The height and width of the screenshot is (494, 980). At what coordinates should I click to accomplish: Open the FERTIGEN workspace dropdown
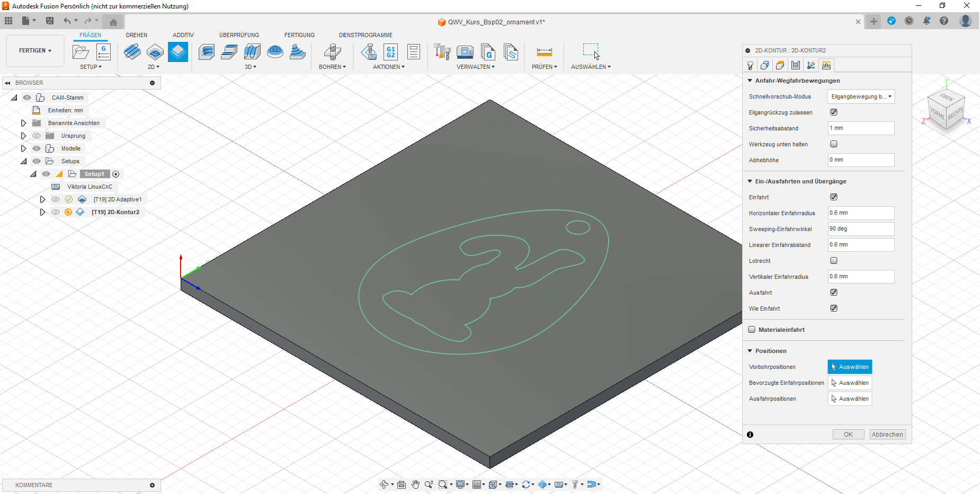coord(35,51)
